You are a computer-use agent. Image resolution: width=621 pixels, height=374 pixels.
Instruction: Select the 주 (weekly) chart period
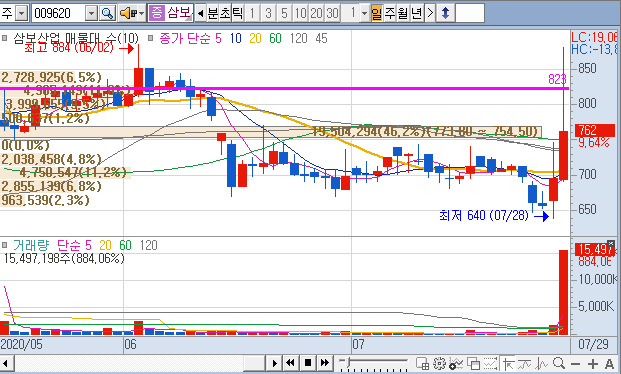tap(390, 13)
